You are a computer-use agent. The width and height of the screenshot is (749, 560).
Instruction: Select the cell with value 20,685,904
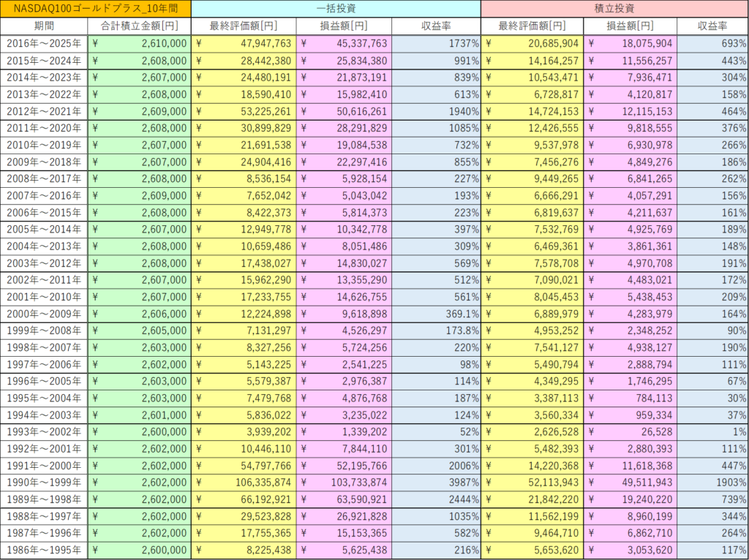click(x=532, y=44)
